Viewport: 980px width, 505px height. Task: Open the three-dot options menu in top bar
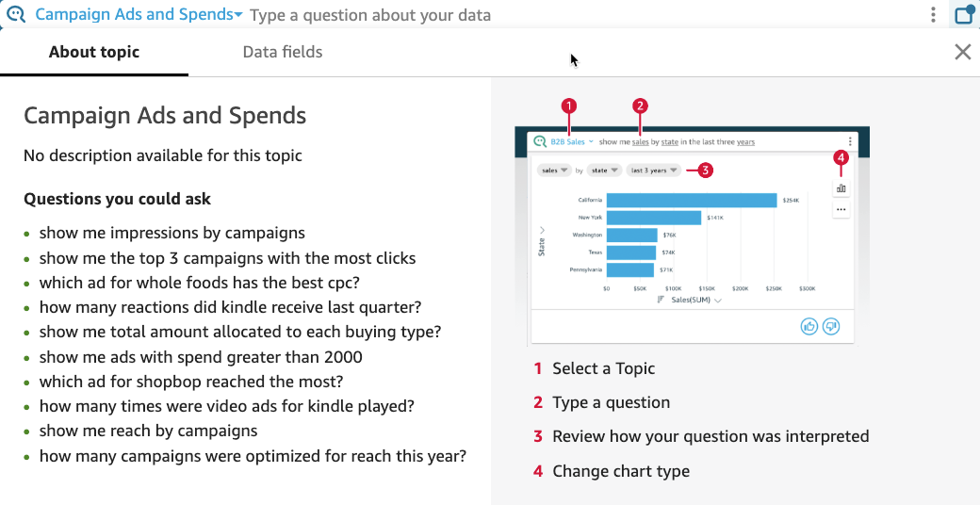point(933,15)
